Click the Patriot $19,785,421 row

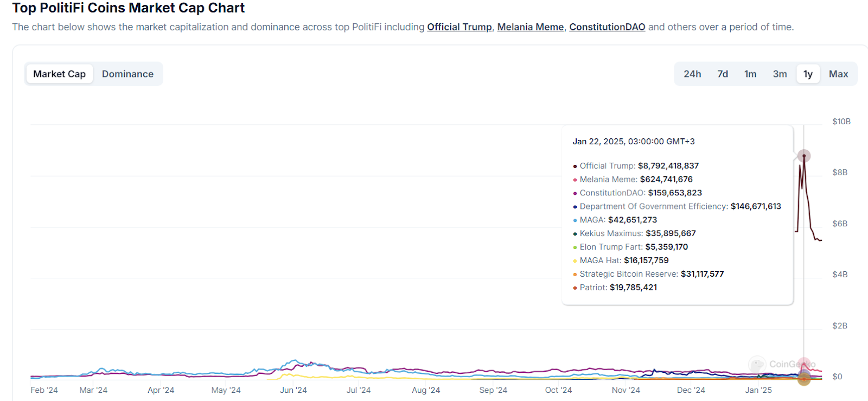pyautogui.click(x=615, y=288)
